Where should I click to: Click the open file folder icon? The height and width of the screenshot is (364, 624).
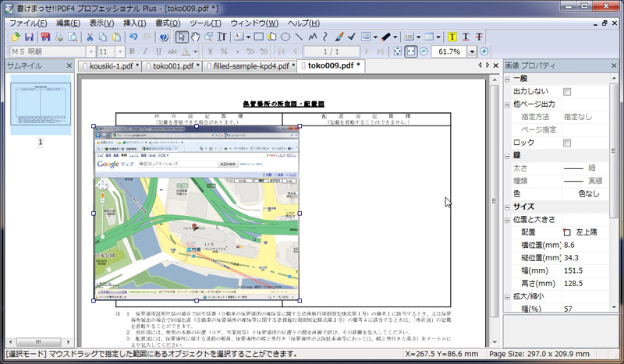(16, 37)
